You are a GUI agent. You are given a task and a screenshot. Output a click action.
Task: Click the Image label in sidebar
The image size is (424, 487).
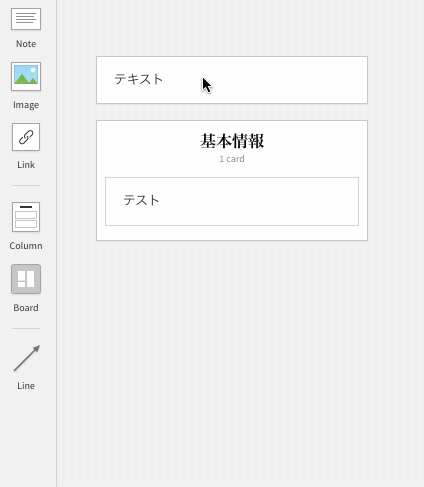pyautogui.click(x=26, y=105)
